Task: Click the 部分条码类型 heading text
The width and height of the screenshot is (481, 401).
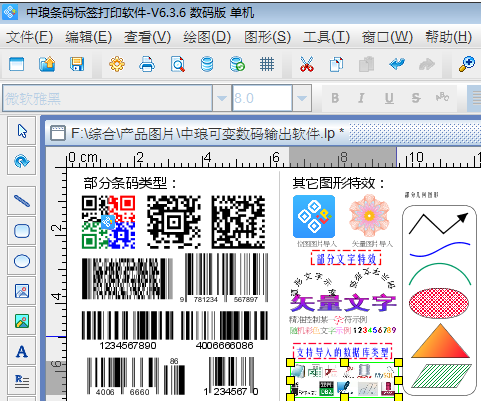Action: tap(130, 183)
